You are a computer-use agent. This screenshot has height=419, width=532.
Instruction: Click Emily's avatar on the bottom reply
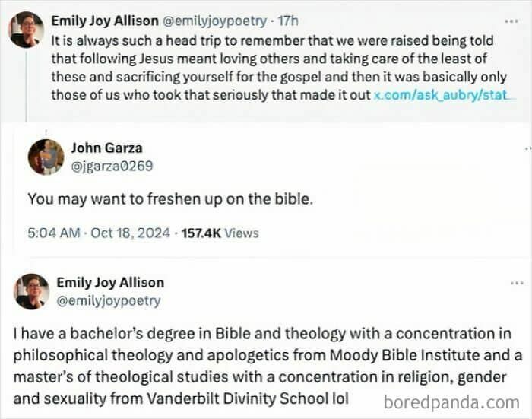pyautogui.click(x=31, y=291)
